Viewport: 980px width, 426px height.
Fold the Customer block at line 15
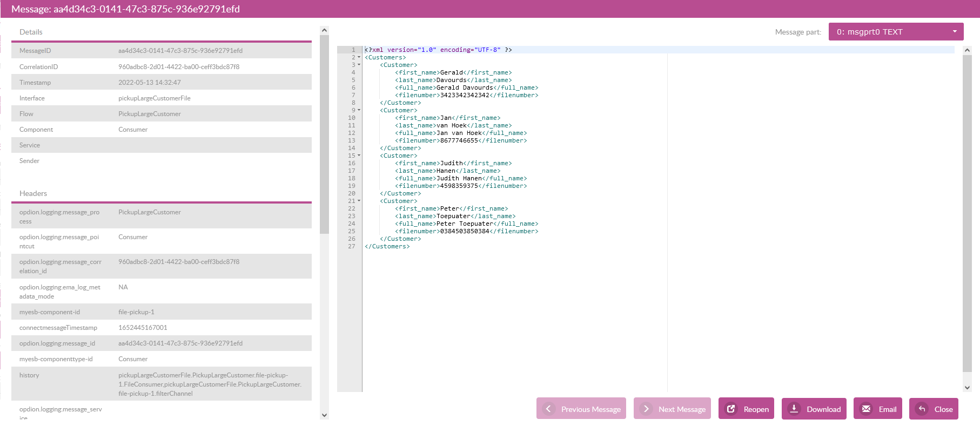point(359,155)
